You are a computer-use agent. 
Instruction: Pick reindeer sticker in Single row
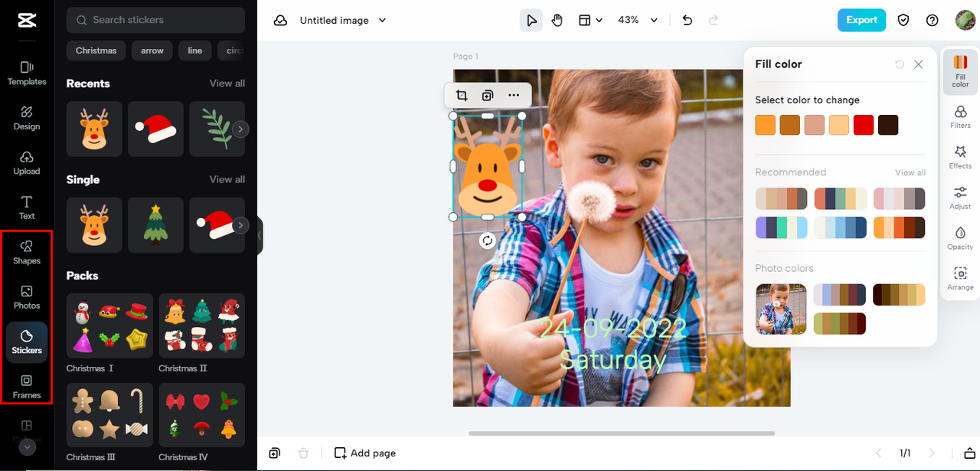click(94, 225)
